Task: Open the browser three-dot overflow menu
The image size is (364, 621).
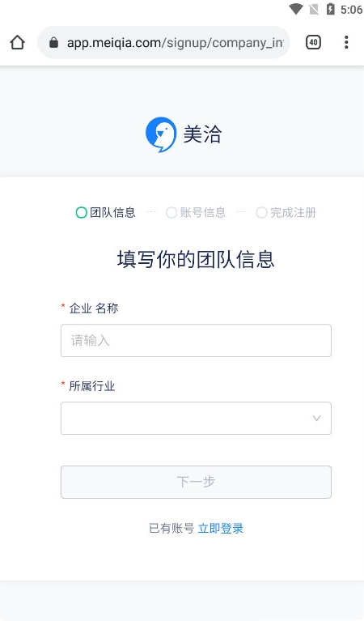Action: [x=346, y=42]
